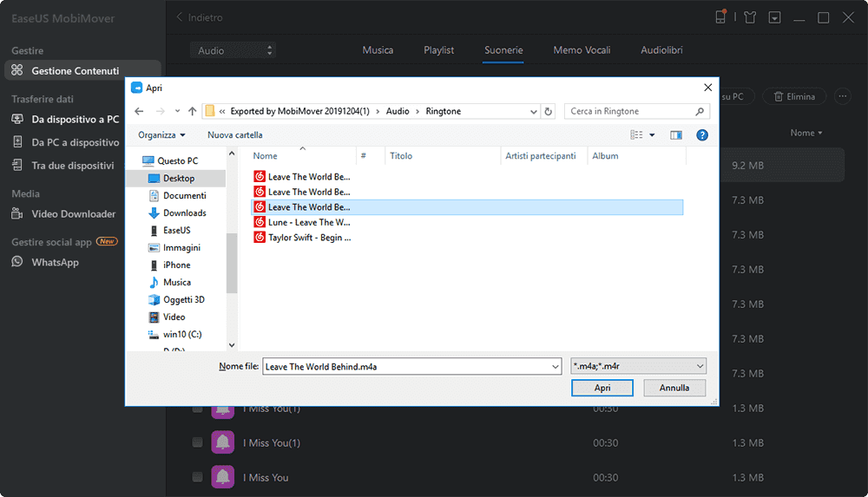Open the help question mark icon
This screenshot has height=497, width=868.
pyautogui.click(x=702, y=135)
